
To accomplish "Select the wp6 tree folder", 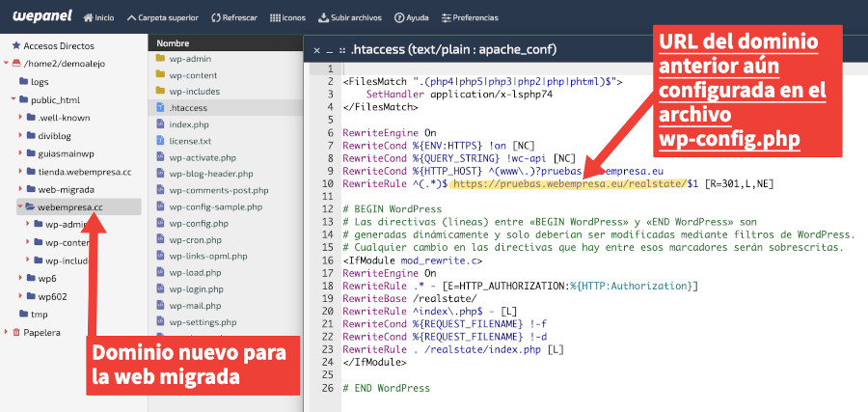I will pos(41,278).
